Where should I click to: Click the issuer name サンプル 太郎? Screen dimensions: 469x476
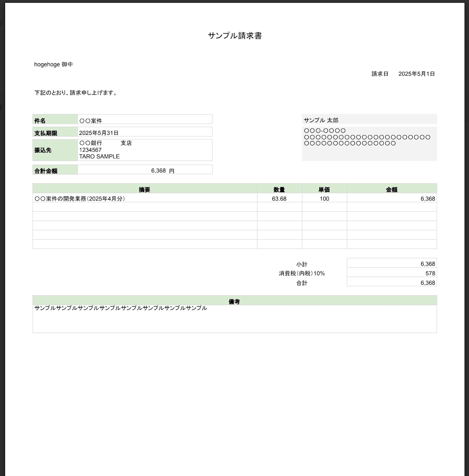(x=321, y=120)
